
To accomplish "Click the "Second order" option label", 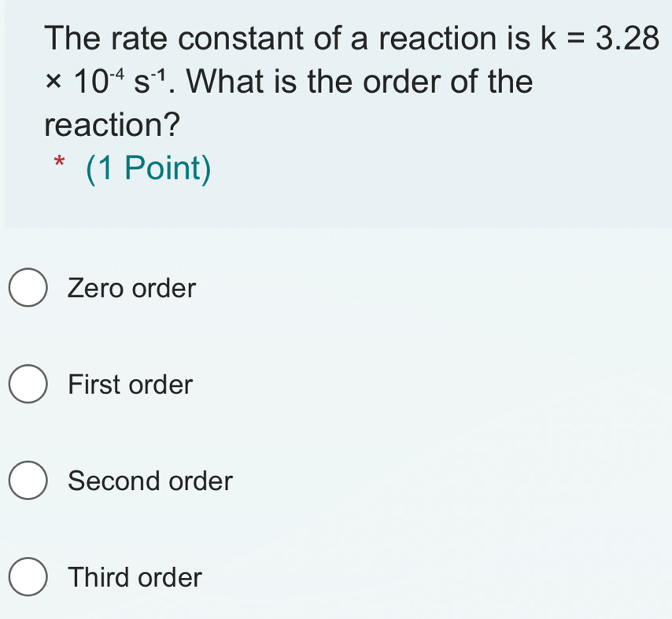I will coord(150,481).
